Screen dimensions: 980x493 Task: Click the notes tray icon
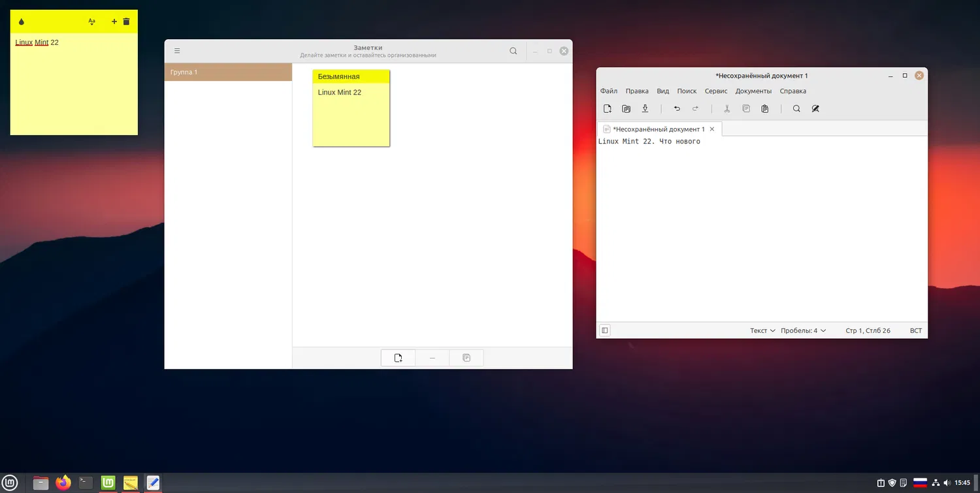point(903,483)
